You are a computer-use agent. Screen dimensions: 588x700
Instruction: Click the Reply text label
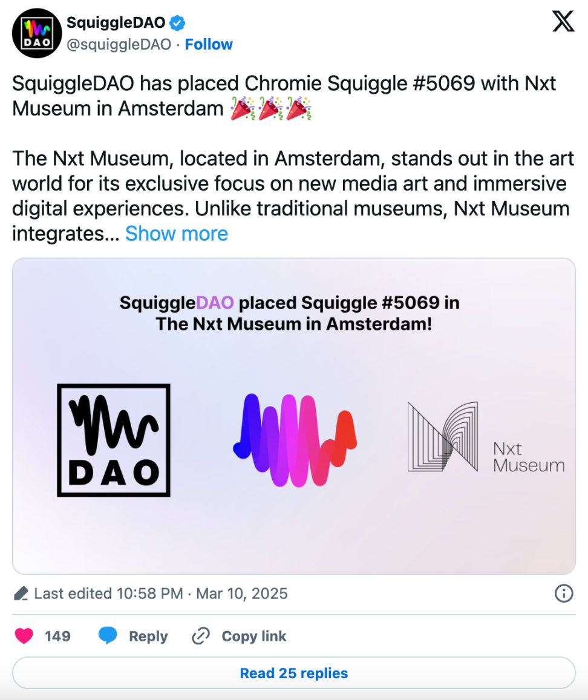tap(148, 636)
